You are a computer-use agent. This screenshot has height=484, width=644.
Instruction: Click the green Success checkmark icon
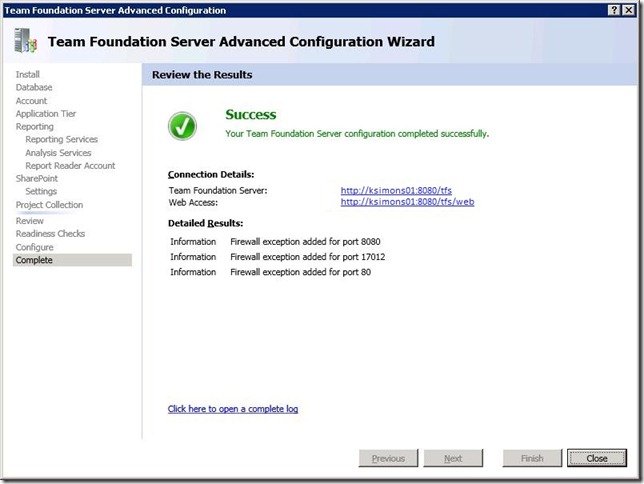pyautogui.click(x=182, y=126)
